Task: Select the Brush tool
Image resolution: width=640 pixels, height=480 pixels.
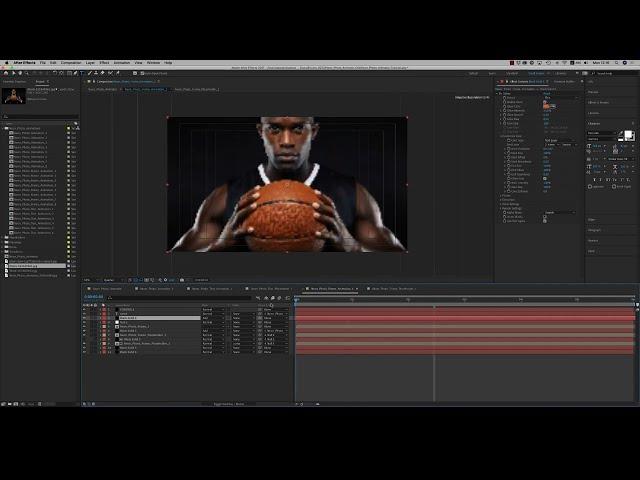Action: 89,73
